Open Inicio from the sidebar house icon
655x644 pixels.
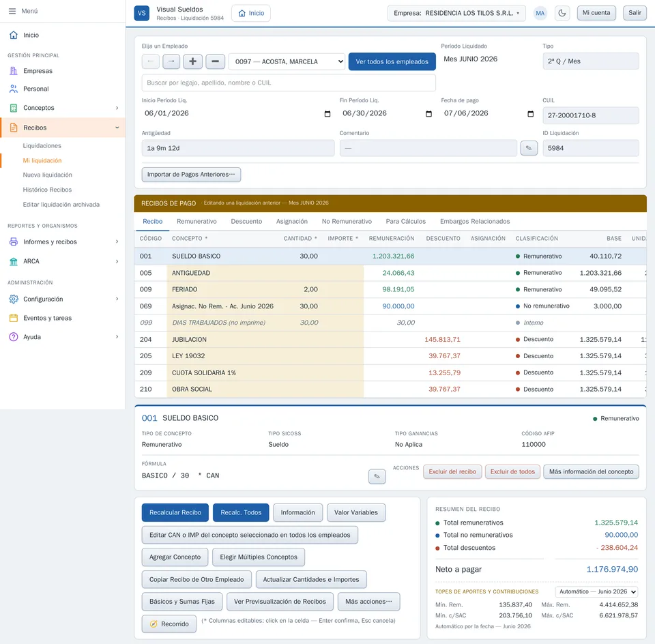(x=14, y=35)
